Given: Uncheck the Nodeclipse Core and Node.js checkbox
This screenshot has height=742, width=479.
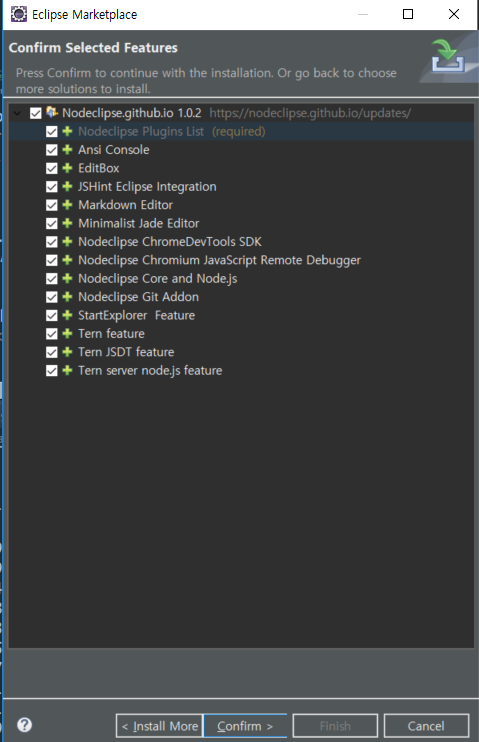Looking at the screenshot, I should [52, 279].
